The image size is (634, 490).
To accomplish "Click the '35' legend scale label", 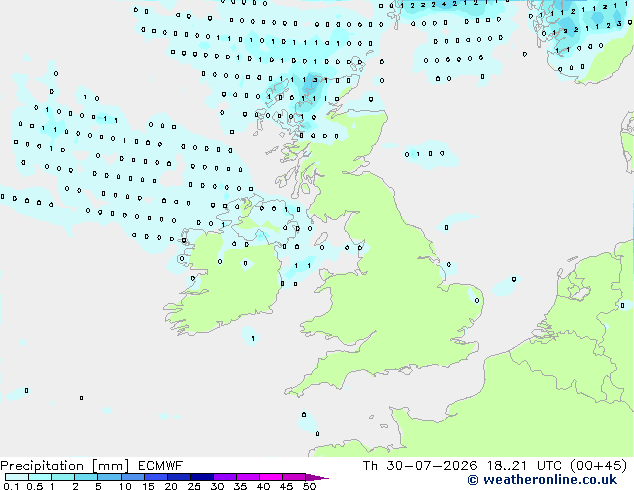I will pyautogui.click(x=240, y=486).
